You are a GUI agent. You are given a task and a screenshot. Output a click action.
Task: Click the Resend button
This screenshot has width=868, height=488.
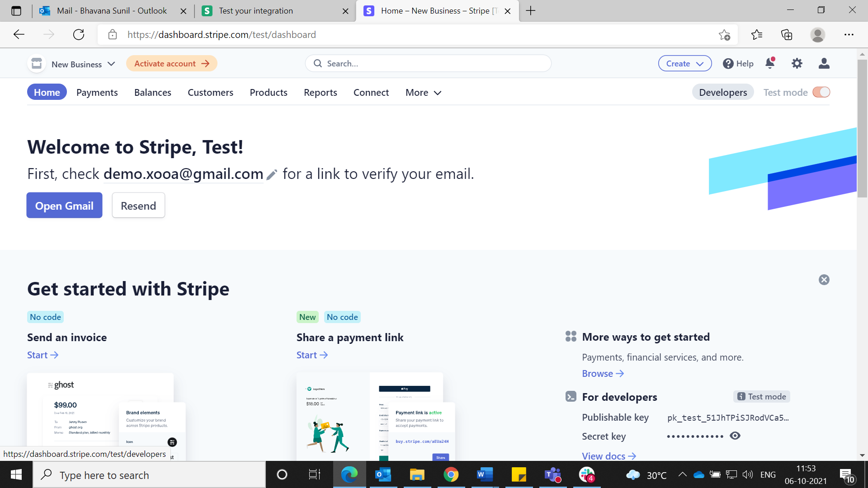coord(138,206)
